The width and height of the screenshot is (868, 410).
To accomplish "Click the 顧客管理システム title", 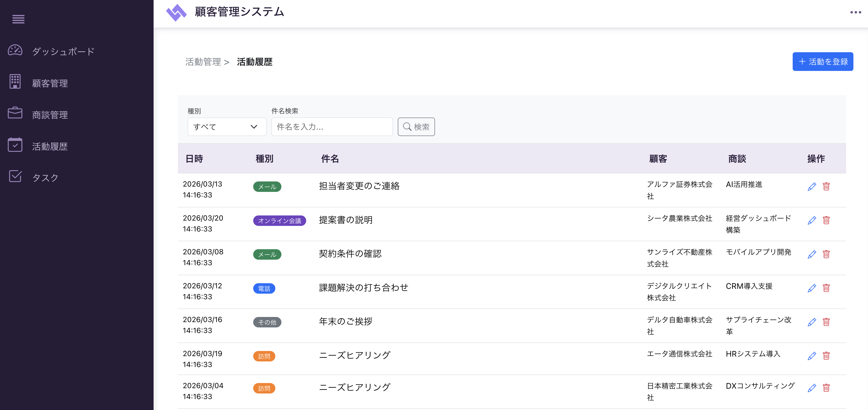I will pyautogui.click(x=240, y=12).
